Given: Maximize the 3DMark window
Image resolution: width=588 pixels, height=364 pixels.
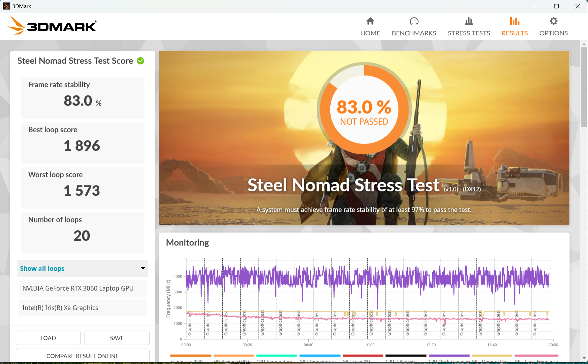Looking at the screenshot, I should (556, 6).
